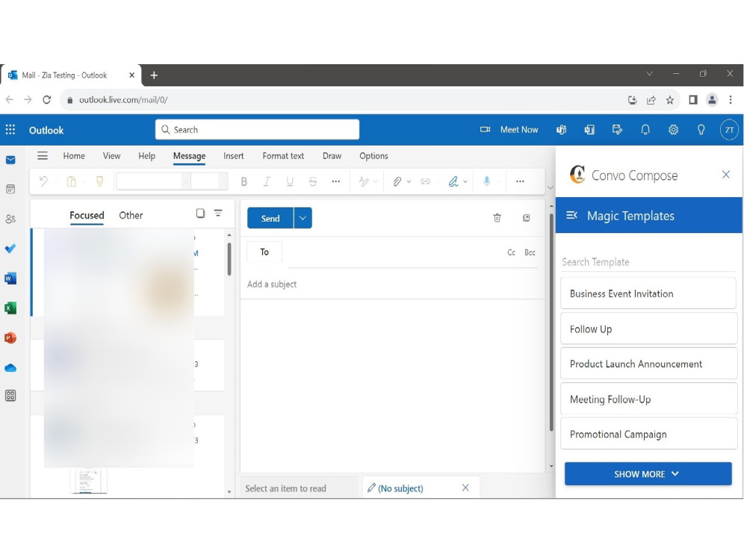Open the My Day calendar-check icon
This screenshot has width=747, height=560.
617,129
